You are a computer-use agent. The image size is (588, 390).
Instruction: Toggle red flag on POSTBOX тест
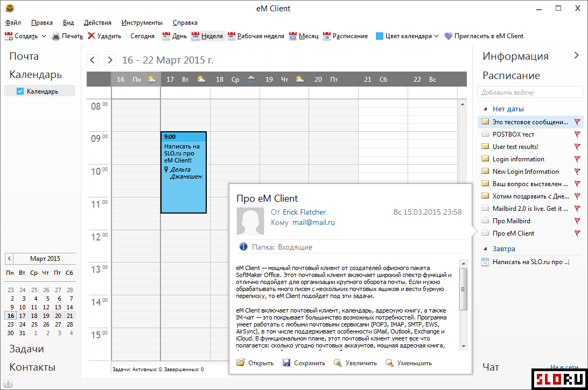pos(577,134)
